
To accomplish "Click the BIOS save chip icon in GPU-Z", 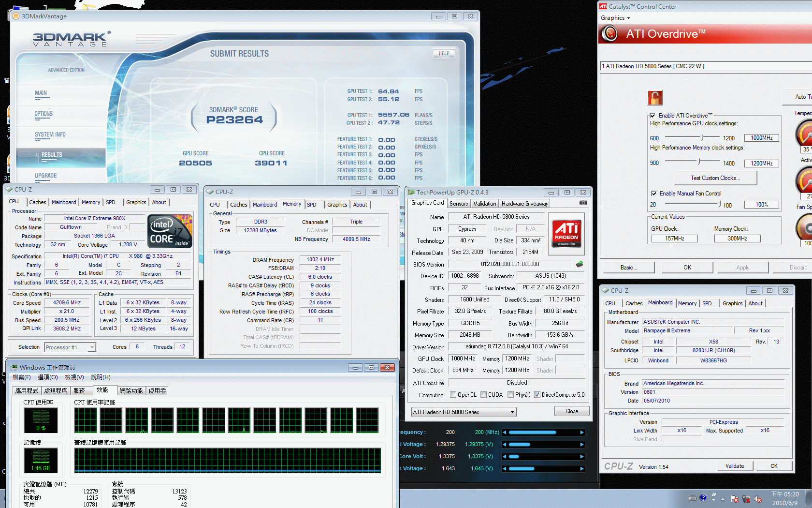I will (x=580, y=264).
